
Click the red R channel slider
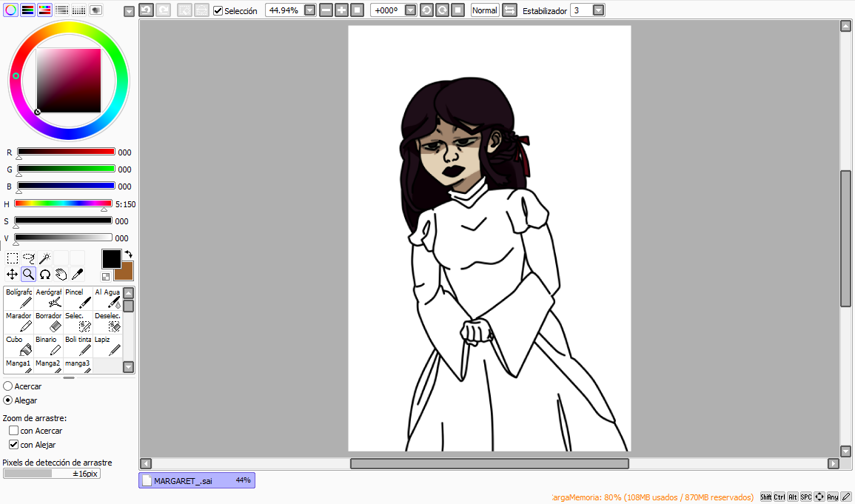click(66, 152)
